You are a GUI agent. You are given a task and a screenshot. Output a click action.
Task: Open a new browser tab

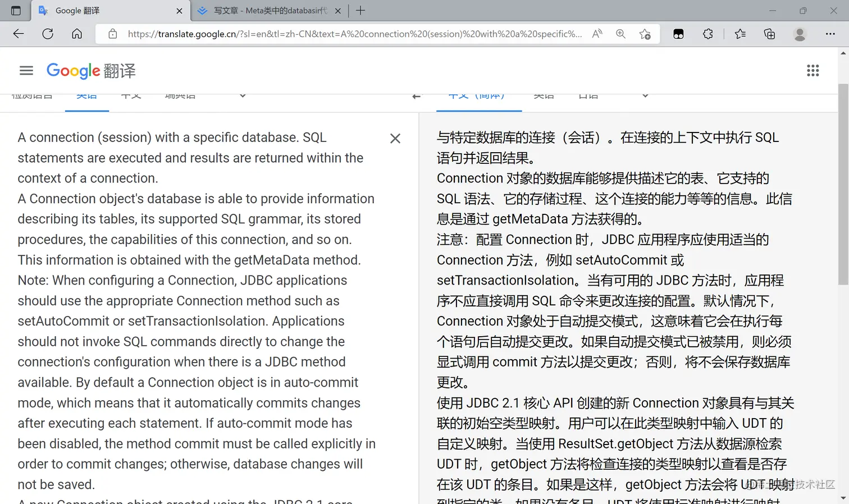360,11
